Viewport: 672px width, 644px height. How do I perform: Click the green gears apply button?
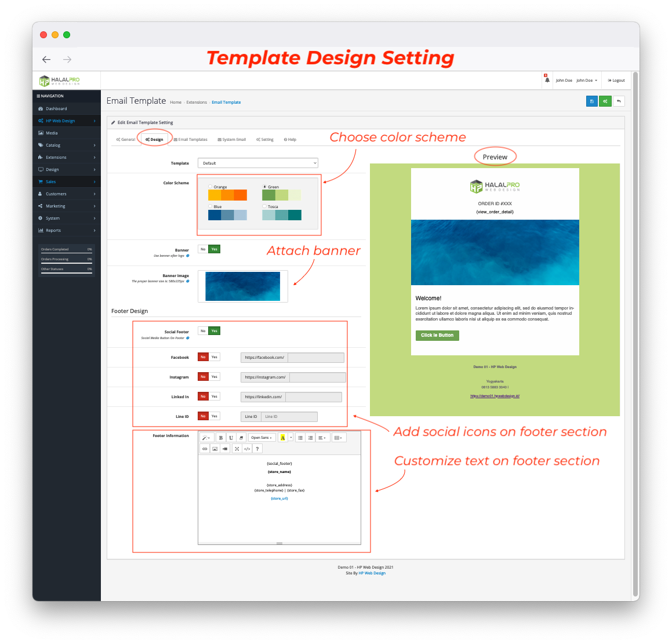(x=605, y=101)
